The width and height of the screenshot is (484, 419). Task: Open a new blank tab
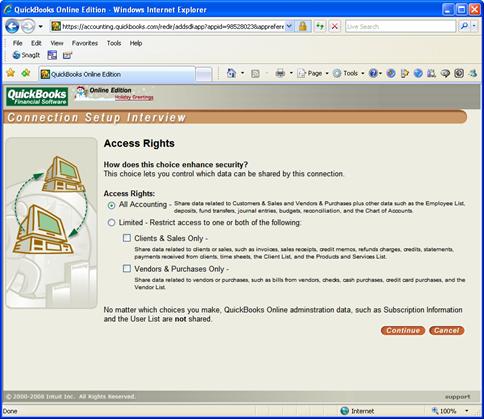coord(204,74)
